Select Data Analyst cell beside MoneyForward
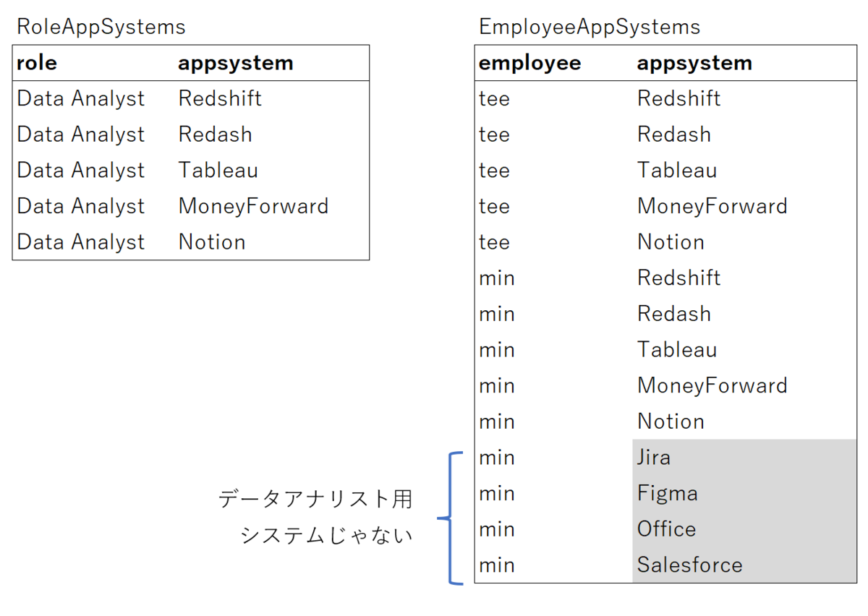Viewport: 868px width, 616px height. tap(81, 206)
